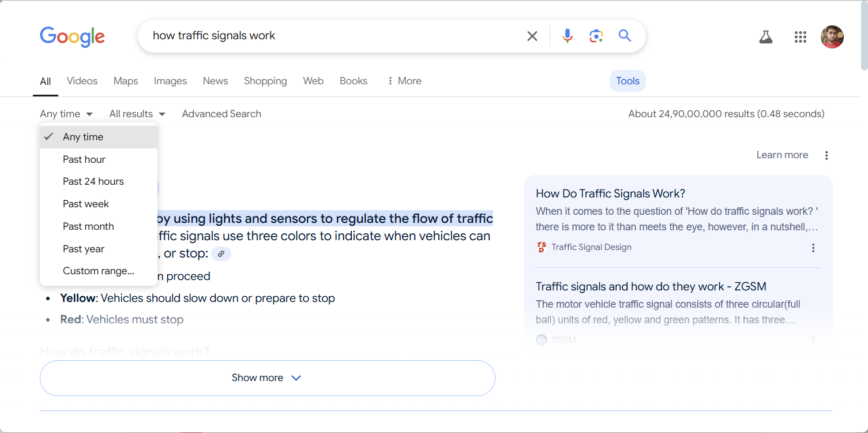The width and height of the screenshot is (868, 433).
Task: Start voice search with microphone icon
Action: tap(568, 36)
